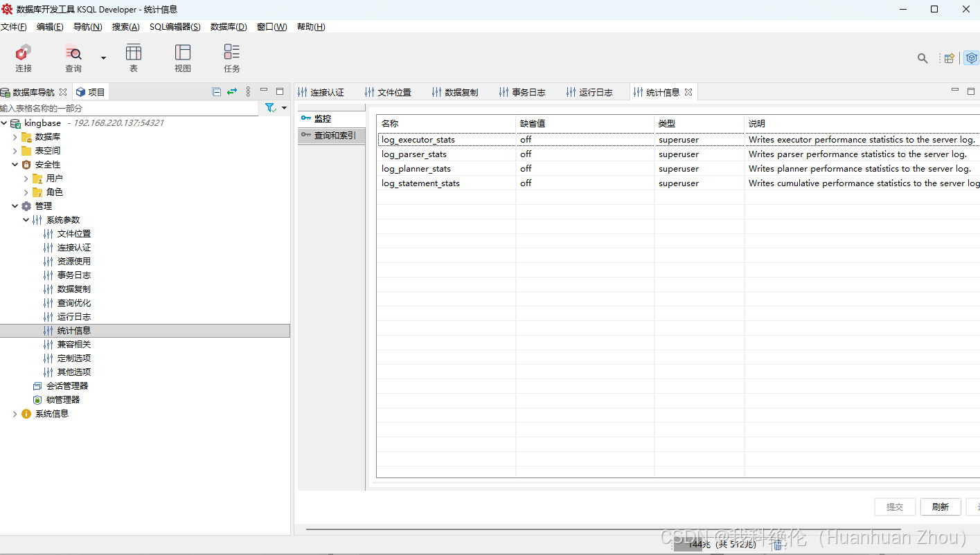Click the 提交 button
The width and height of the screenshot is (980, 555).
[895, 507]
